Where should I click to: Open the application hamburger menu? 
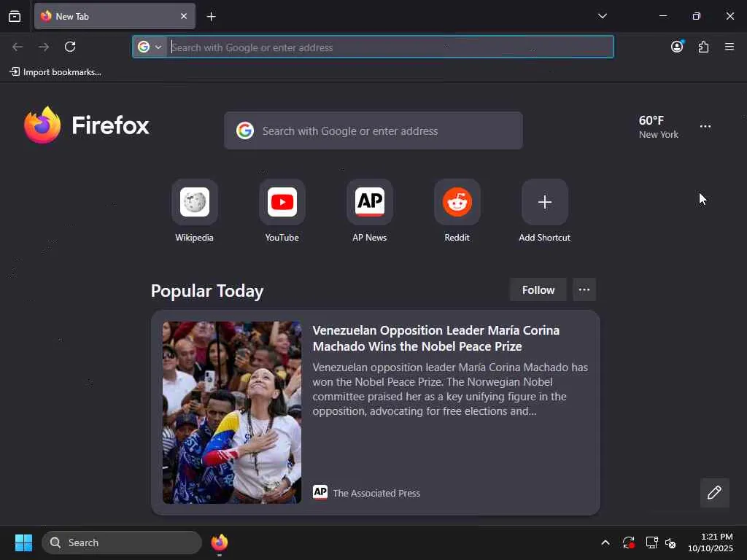(x=729, y=47)
